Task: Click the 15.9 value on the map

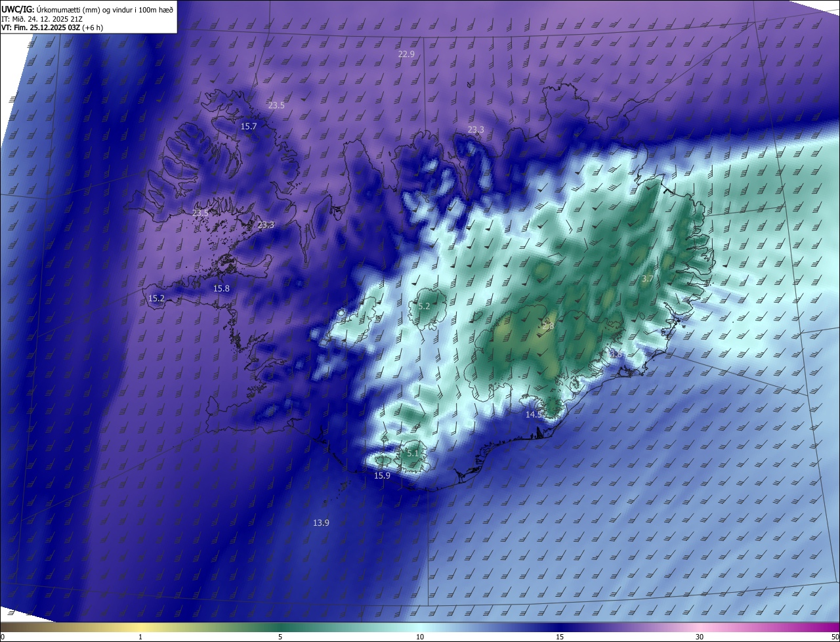Action: [382, 475]
